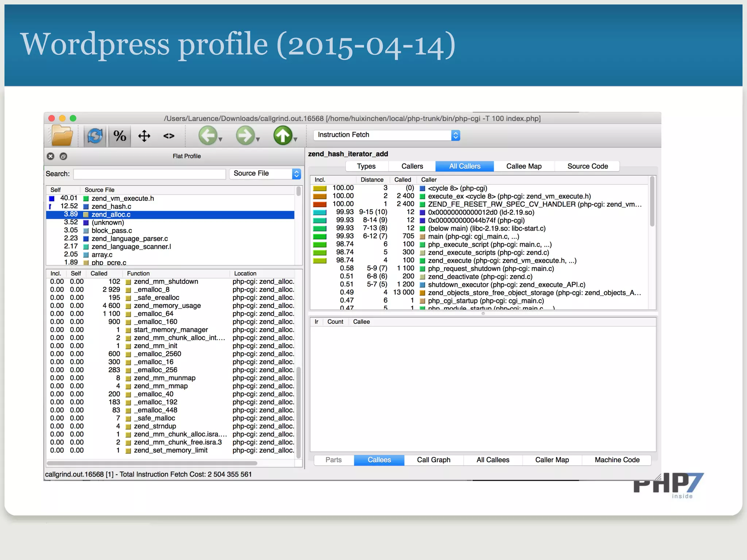The image size is (747, 560).
Task: Select <cycle 8> (php-cgi) caller row
Action: tap(479, 188)
